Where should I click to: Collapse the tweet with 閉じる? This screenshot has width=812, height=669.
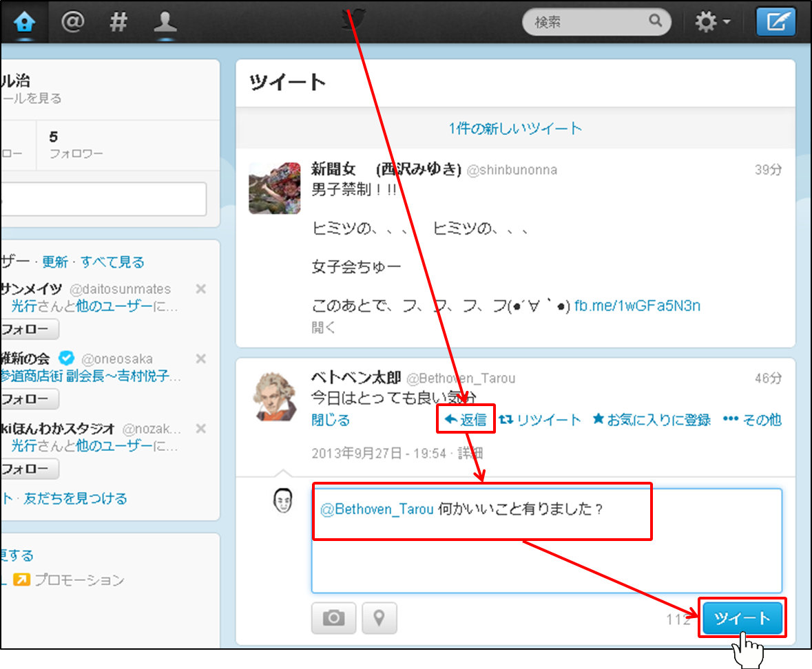(x=331, y=420)
